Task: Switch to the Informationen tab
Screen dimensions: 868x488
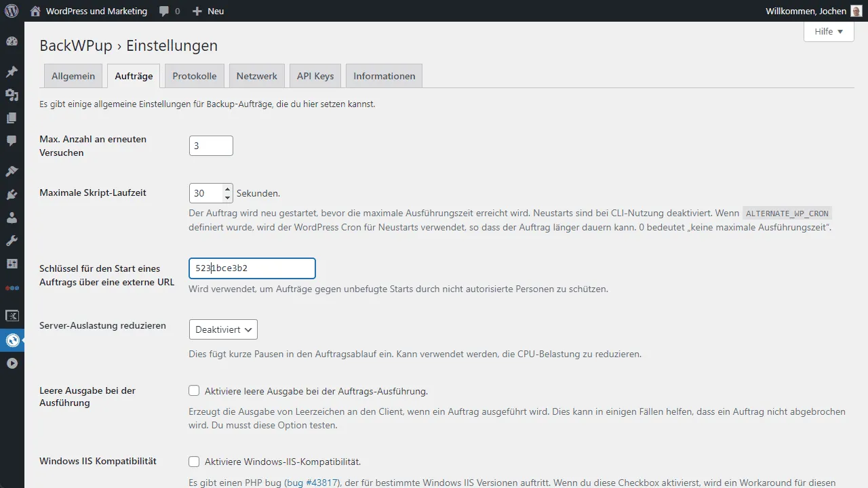Action: click(x=384, y=76)
